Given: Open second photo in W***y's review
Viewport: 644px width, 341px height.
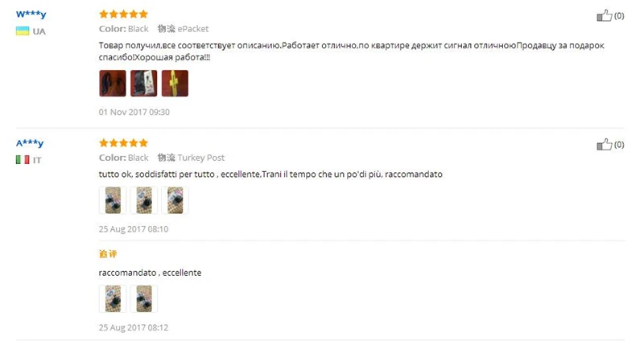Looking at the screenshot, I should pos(144,84).
